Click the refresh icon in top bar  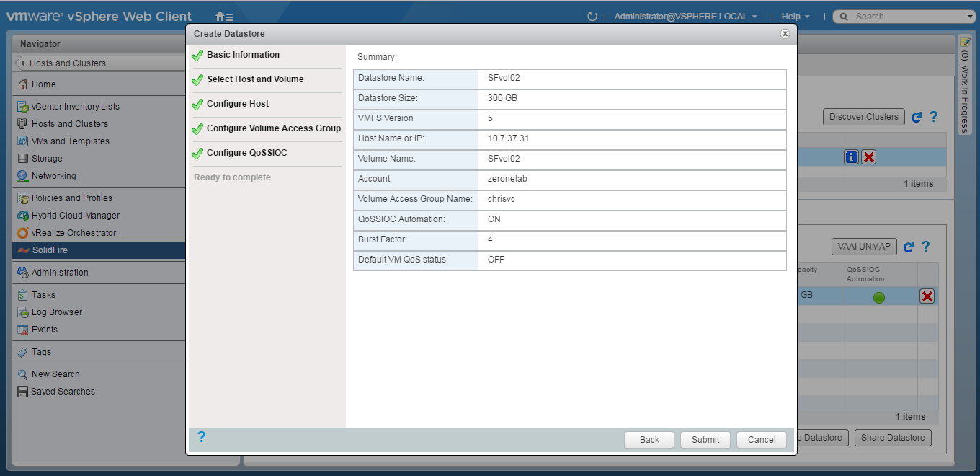(592, 16)
